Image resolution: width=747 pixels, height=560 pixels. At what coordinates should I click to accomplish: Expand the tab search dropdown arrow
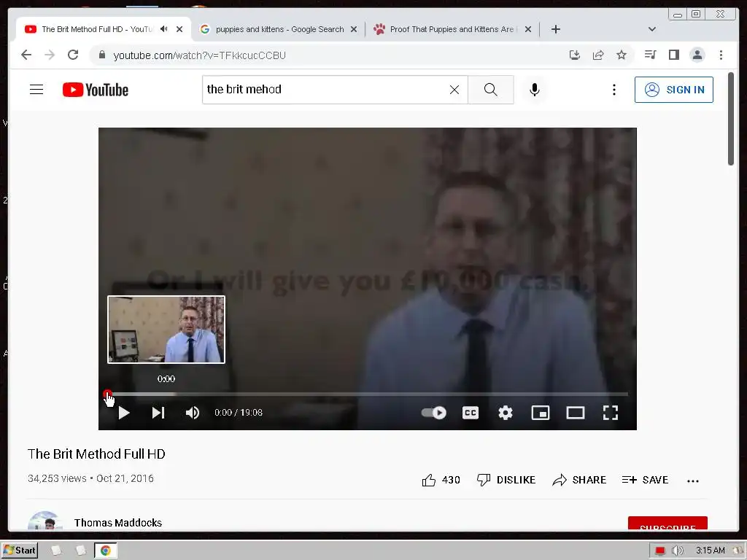tap(651, 29)
